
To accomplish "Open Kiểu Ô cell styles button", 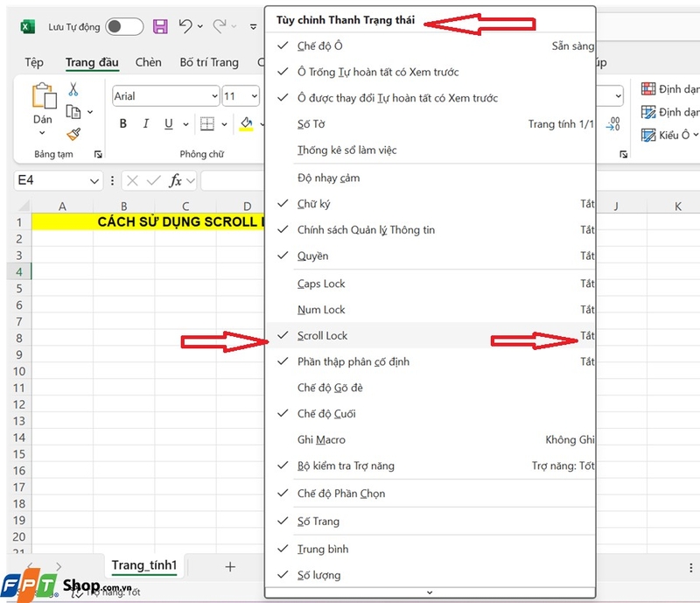I will [x=669, y=135].
